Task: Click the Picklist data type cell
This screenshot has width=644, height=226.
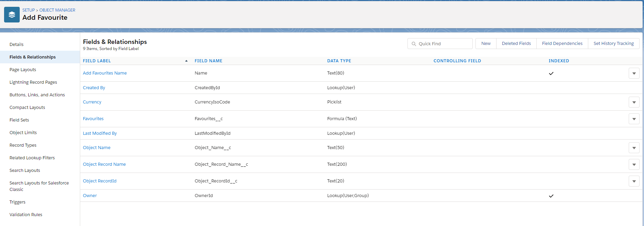Action: pos(334,102)
